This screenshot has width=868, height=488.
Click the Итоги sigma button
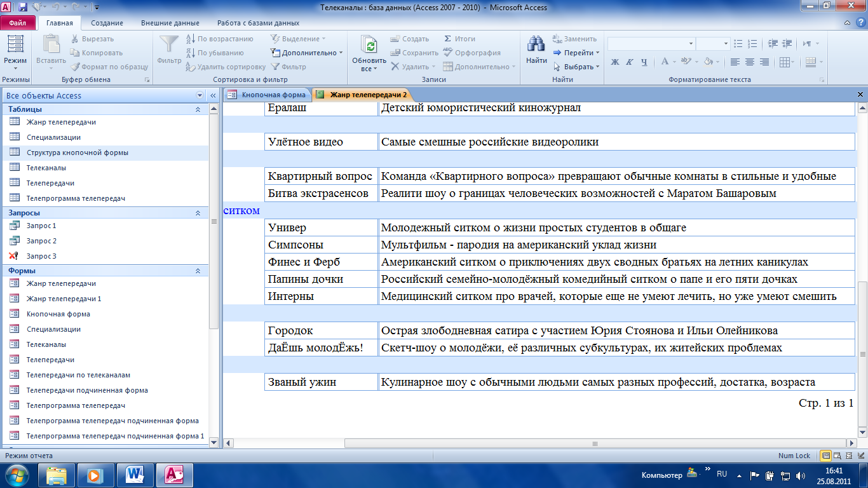coord(459,39)
